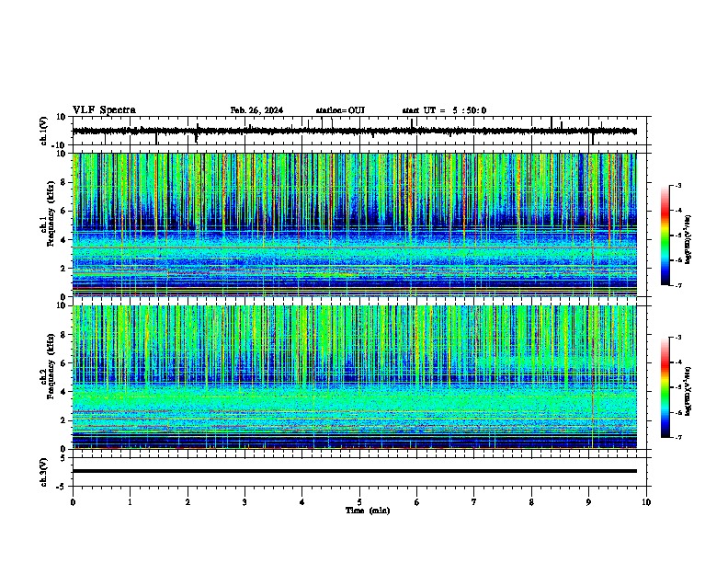
Task: Select the "ch.1 Frequency (kHz)" axis label
Action: point(47,213)
